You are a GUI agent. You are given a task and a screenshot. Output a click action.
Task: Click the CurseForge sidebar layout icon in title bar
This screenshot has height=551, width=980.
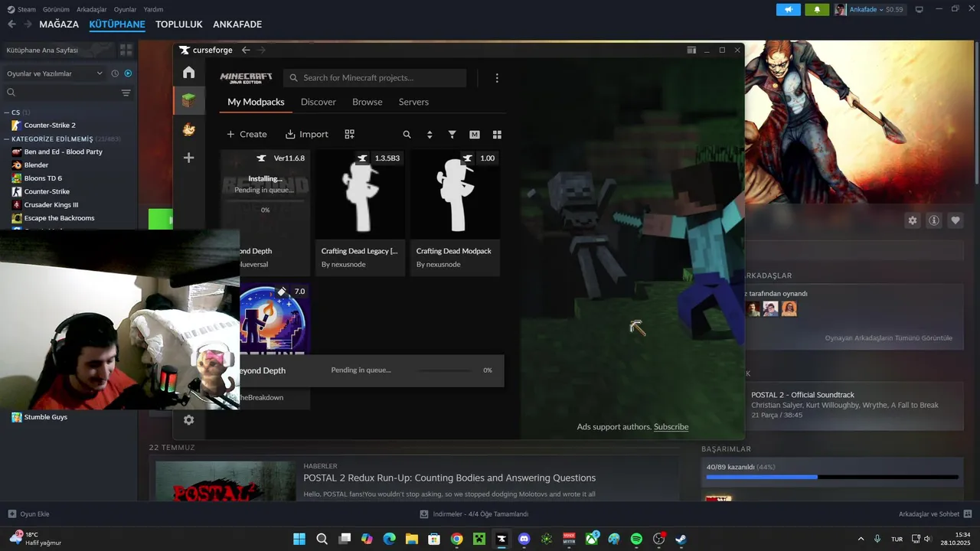click(691, 50)
